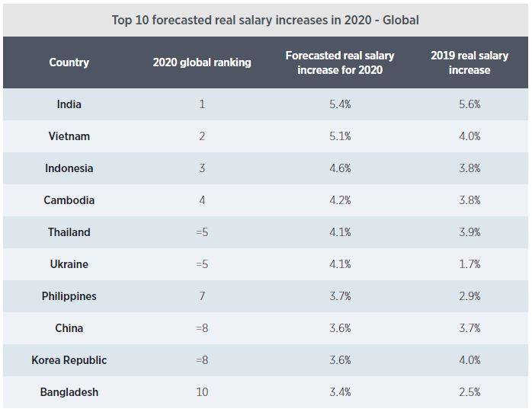Select the Country column header

point(69,62)
